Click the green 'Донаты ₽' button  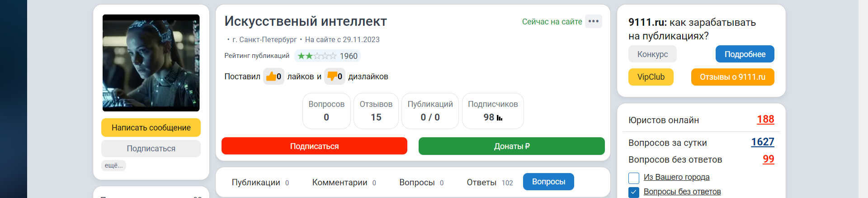tap(511, 146)
